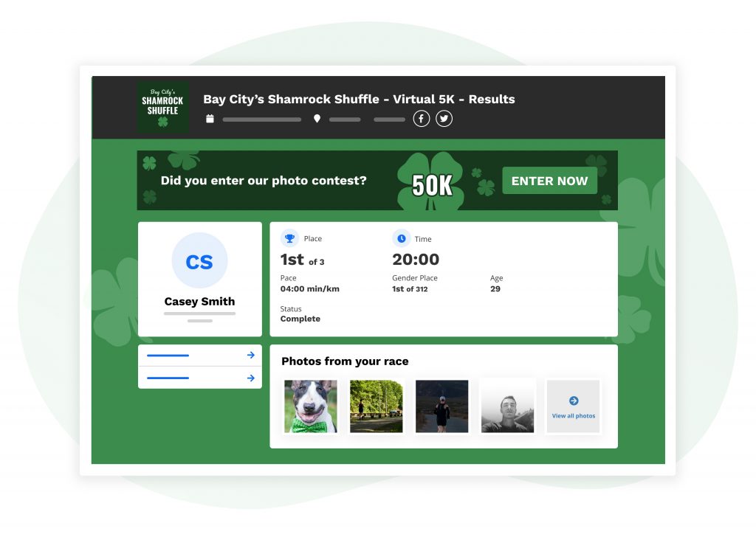Open the Facebook share icon
The image size is (756, 537).
point(421,119)
